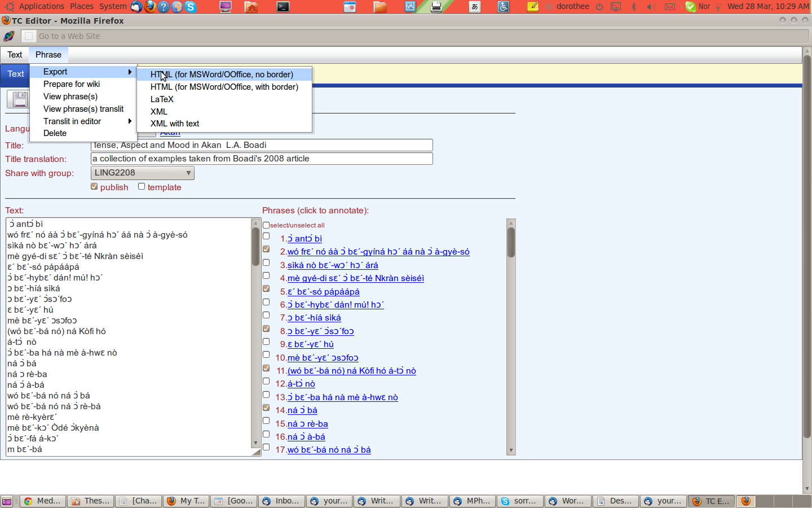Screen dimensions: 812x508
Task: Click the save floppy disk icon
Action: (19, 99)
